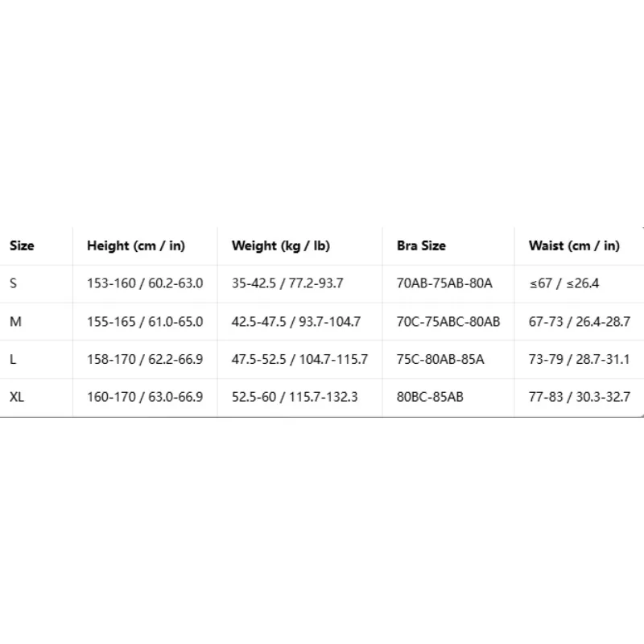Select the S size row label

[x=13, y=283]
